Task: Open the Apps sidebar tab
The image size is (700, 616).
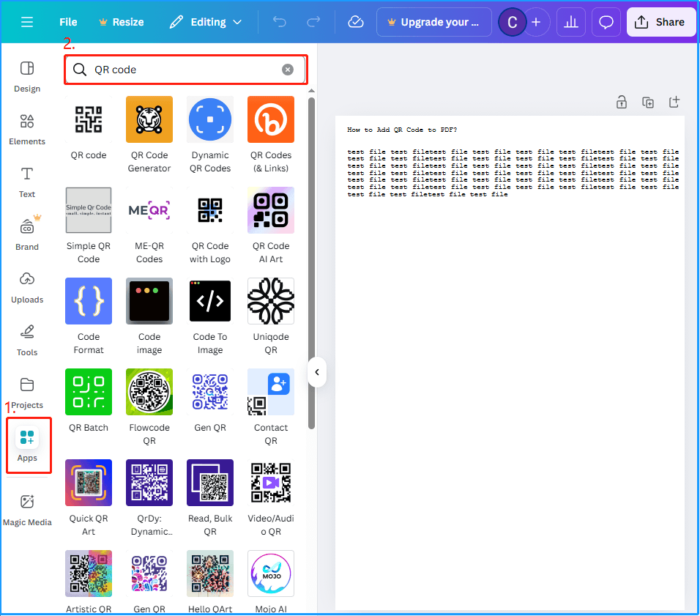Action: click(x=27, y=445)
